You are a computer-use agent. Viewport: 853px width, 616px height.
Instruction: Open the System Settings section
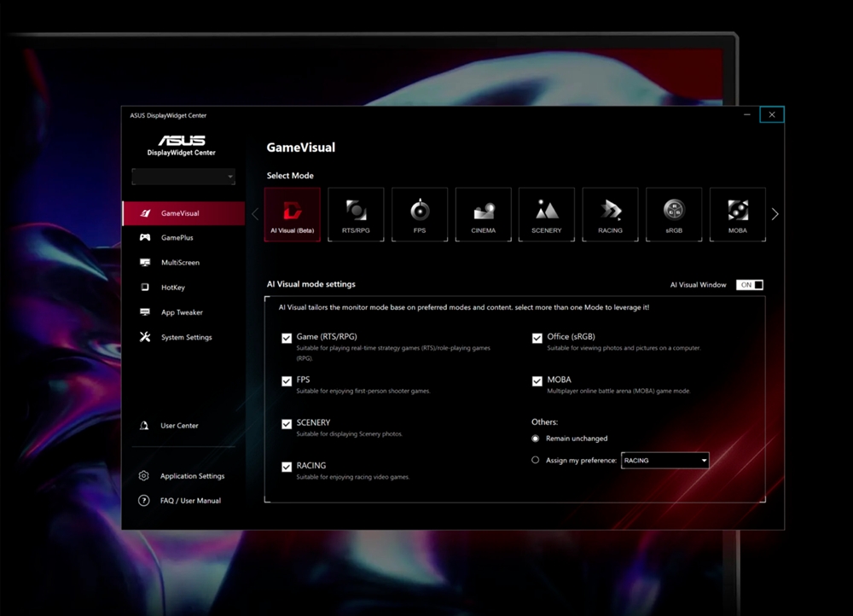tap(183, 337)
